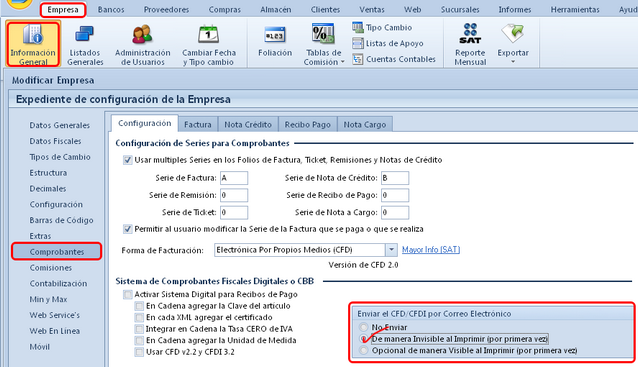This screenshot has height=367, width=638.
Task: Check En Cadena agregar la Clave del artículo
Action: click(x=139, y=306)
